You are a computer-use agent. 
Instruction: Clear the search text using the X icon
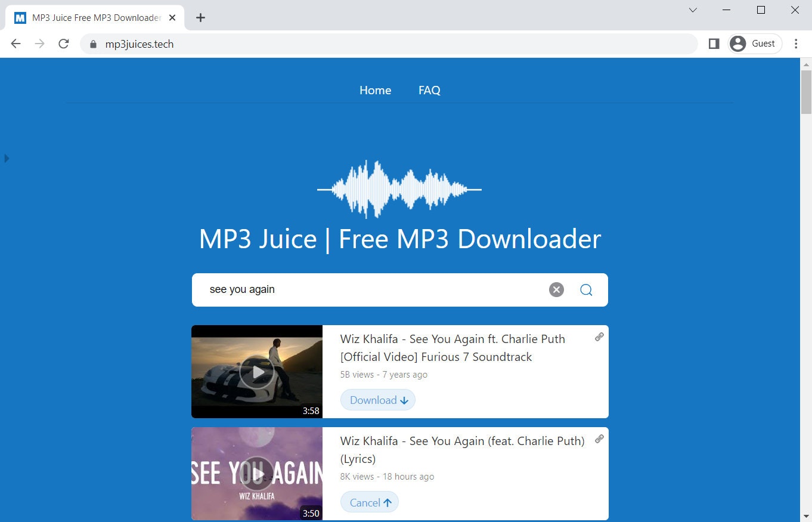(x=556, y=289)
